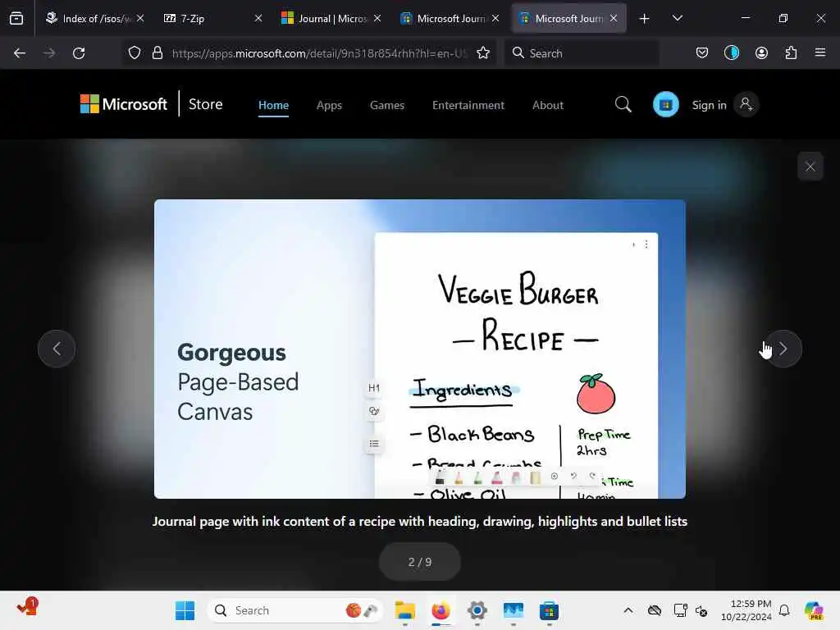Screen dimensions: 840x630
Task: Click the monitor display tray icon
Action: [x=680, y=610]
